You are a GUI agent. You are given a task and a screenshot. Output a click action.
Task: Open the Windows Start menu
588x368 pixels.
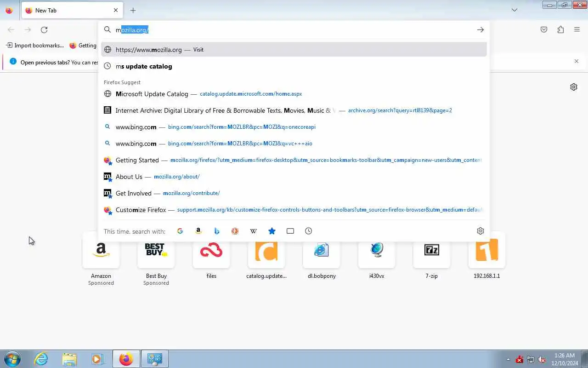(12, 359)
